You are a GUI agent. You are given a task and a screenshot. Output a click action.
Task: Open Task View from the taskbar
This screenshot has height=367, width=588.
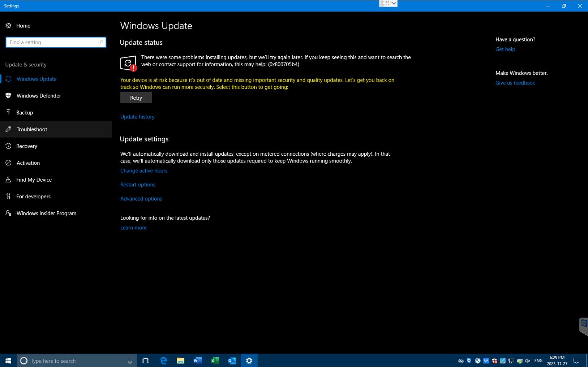click(x=146, y=360)
